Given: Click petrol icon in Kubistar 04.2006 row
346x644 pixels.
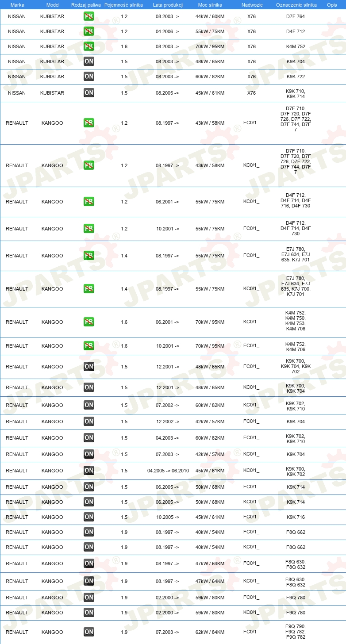Looking at the screenshot, I should coord(89,31).
